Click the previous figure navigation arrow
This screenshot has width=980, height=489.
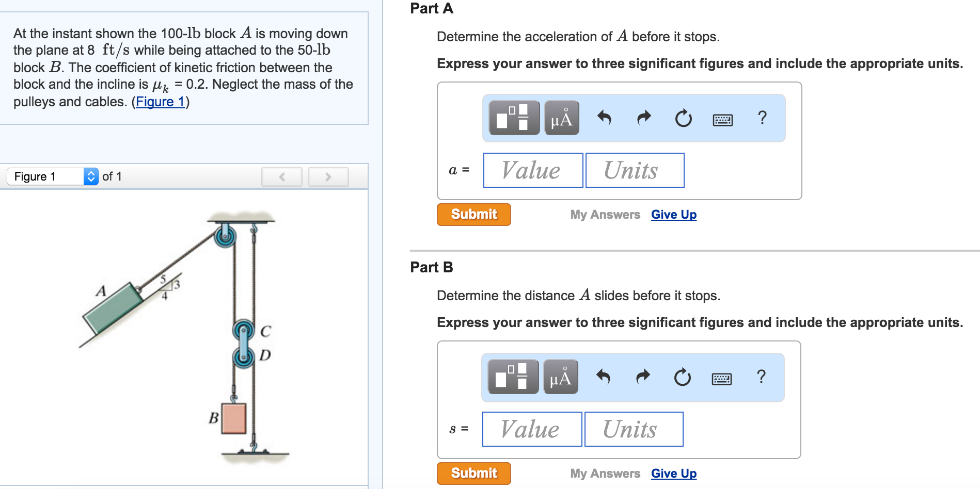[282, 176]
